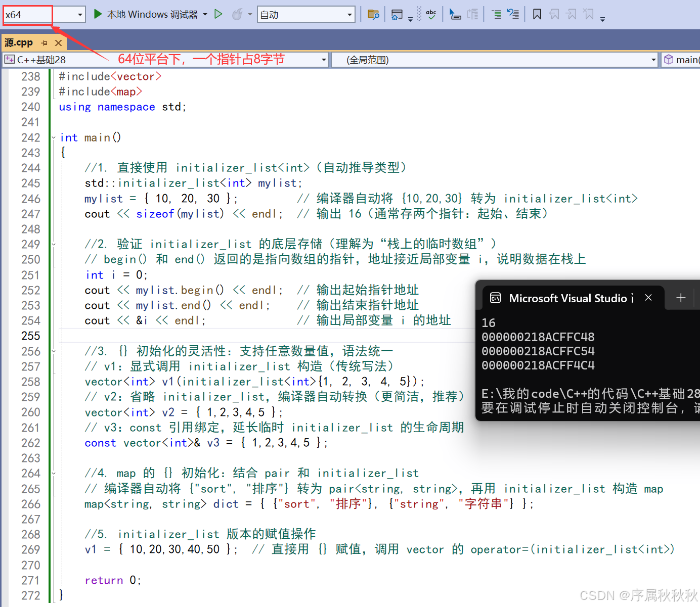Click the hot reload flame icon

click(237, 14)
